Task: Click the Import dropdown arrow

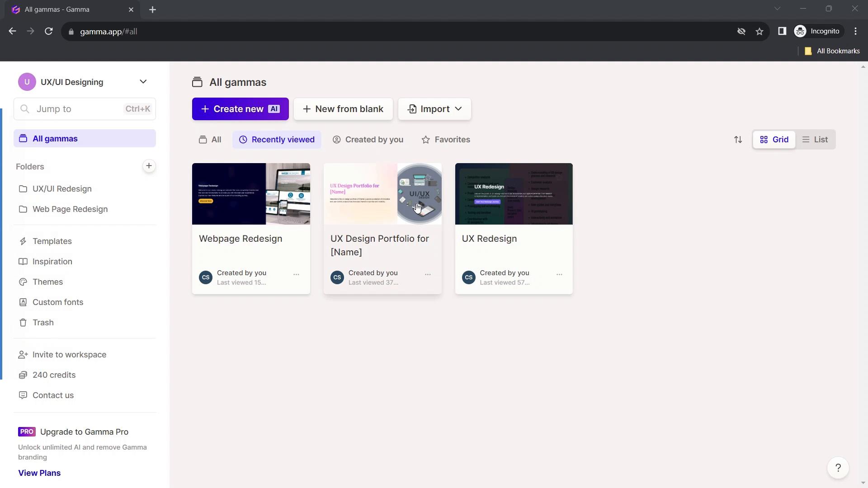Action: click(458, 109)
